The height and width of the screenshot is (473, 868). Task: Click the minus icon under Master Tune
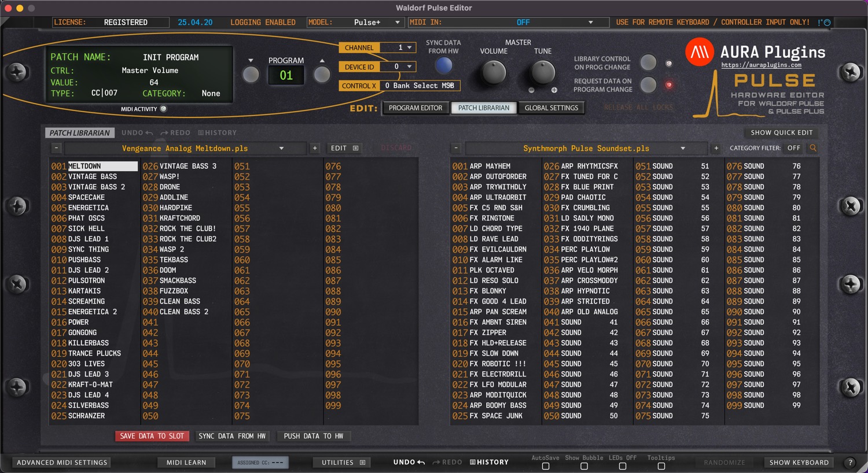531,90
